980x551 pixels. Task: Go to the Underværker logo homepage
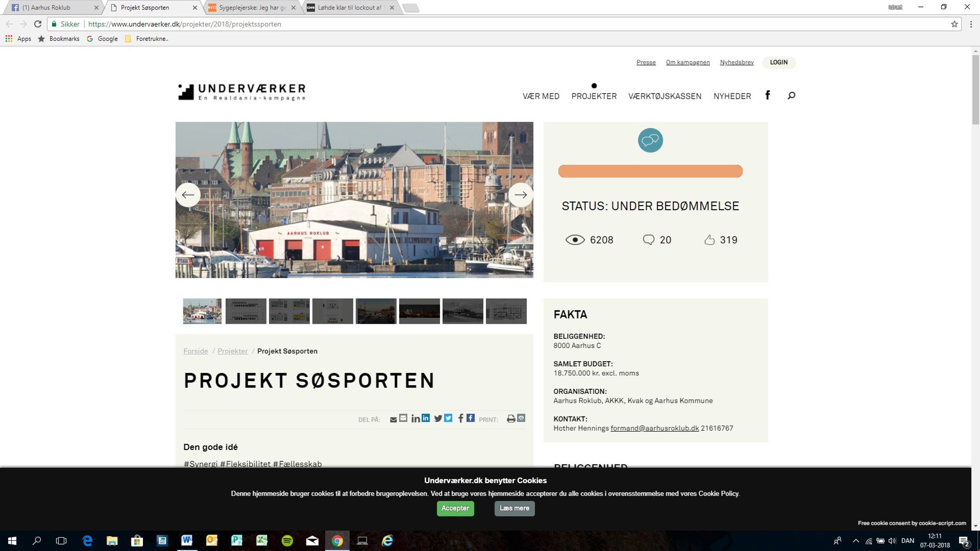pos(242,92)
